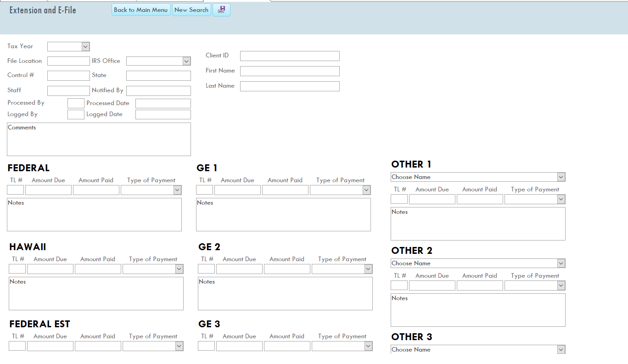628x364 pixels.
Task: Open FEDERAL Type of Payment dropdown
Action: [x=151, y=190]
